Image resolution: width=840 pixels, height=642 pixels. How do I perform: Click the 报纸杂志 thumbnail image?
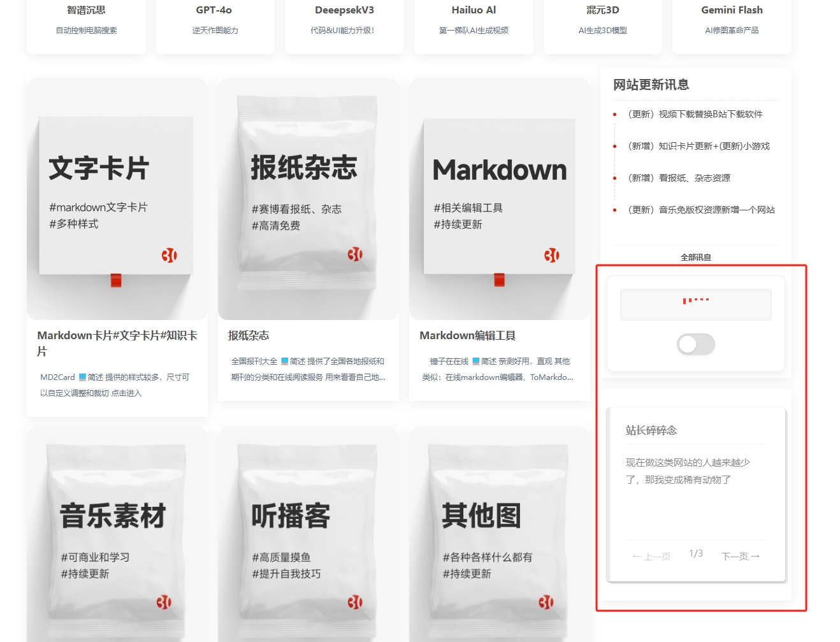(308, 199)
